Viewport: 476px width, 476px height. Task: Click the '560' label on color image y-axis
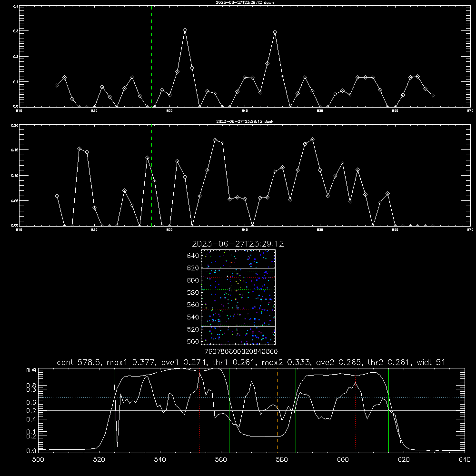coord(193,305)
